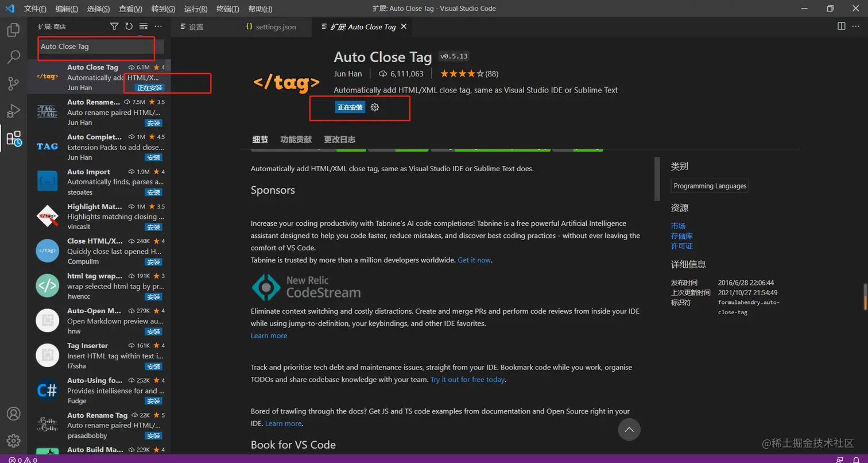Click the readme vertical scrollbar
The width and height of the screenshot is (868, 463).
[x=657, y=179]
